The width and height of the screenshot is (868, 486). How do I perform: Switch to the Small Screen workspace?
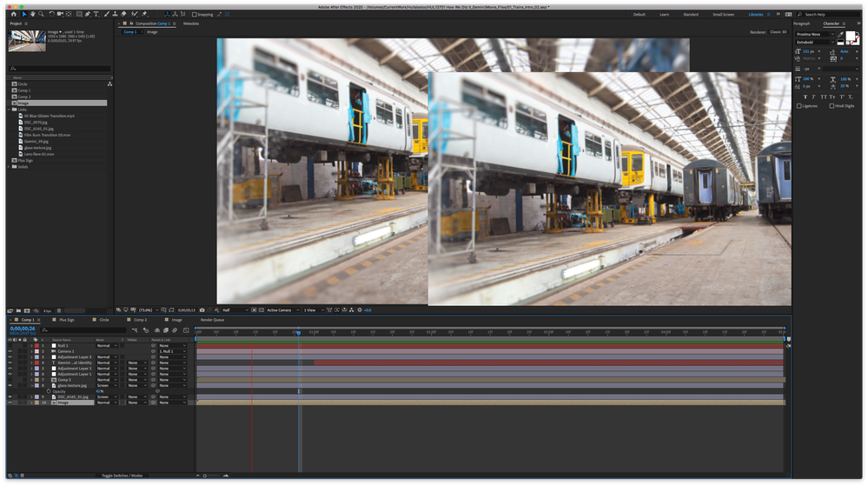pyautogui.click(x=723, y=15)
